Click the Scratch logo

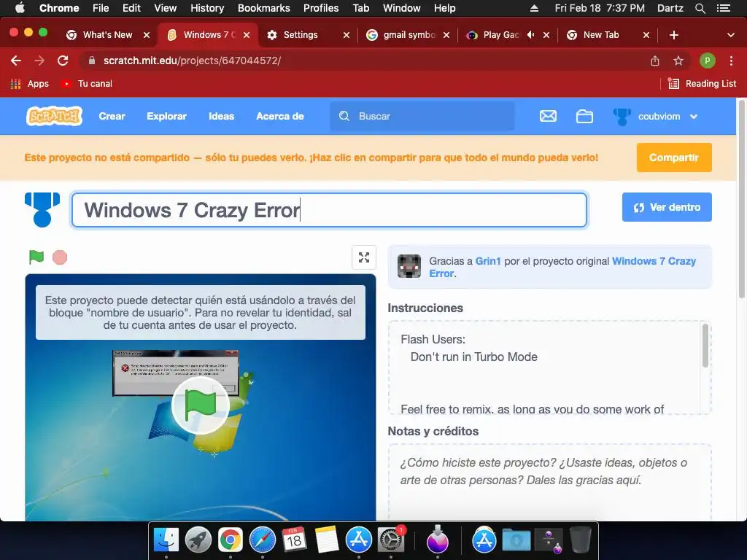click(x=54, y=116)
